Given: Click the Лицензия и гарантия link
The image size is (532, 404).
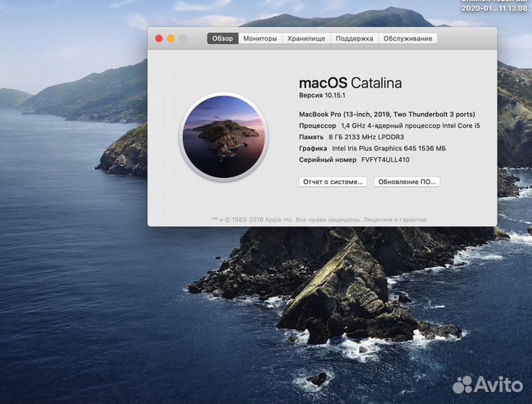Looking at the screenshot, I should pos(394,219).
